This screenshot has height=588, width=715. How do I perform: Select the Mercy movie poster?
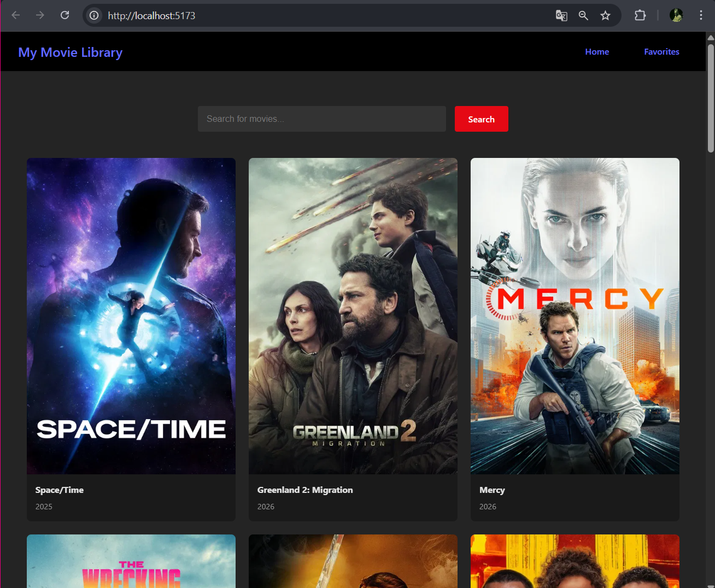click(575, 316)
